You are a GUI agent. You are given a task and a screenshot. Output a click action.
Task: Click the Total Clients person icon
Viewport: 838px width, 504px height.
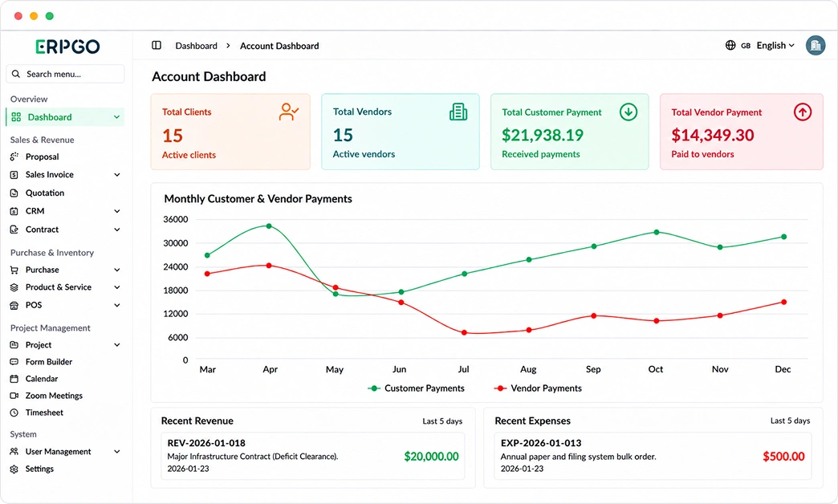(289, 112)
